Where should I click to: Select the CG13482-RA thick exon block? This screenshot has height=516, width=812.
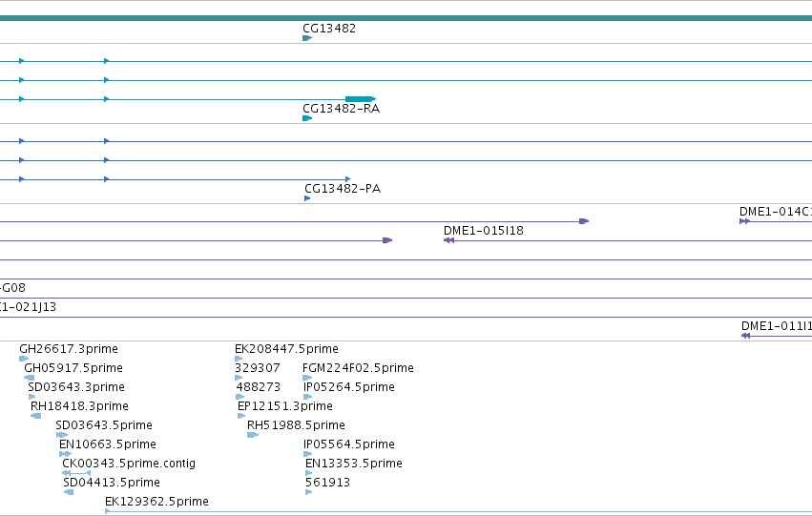pos(361,99)
